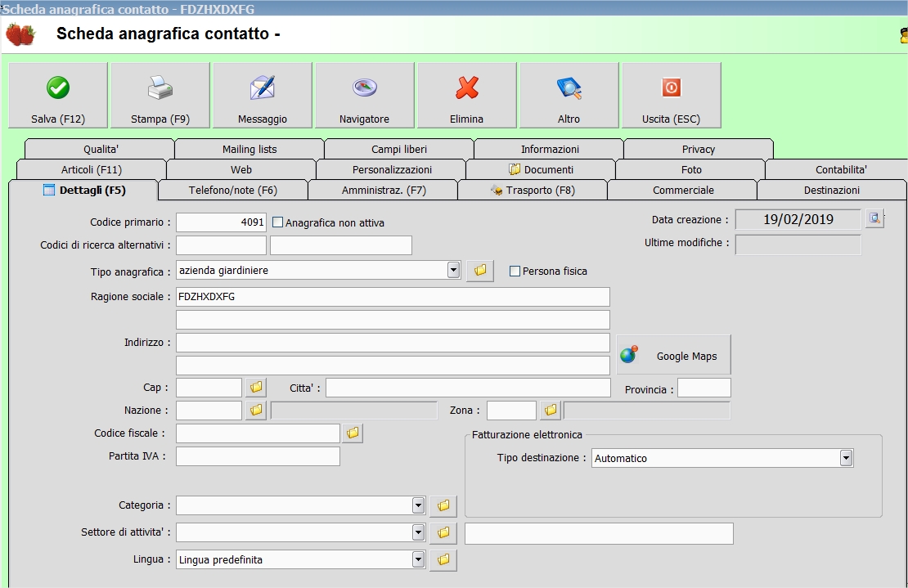Image resolution: width=908 pixels, height=588 pixels.
Task: Click the Cap input field
Action: tap(209, 388)
